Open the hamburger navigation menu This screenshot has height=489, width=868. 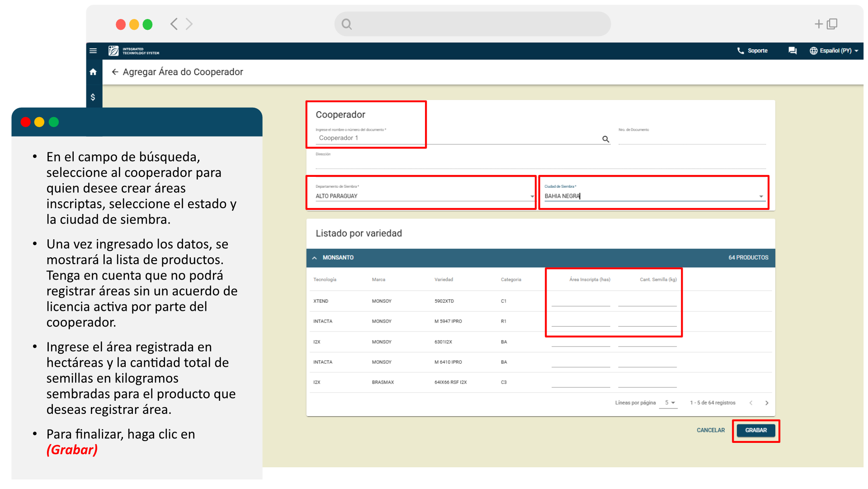(93, 51)
